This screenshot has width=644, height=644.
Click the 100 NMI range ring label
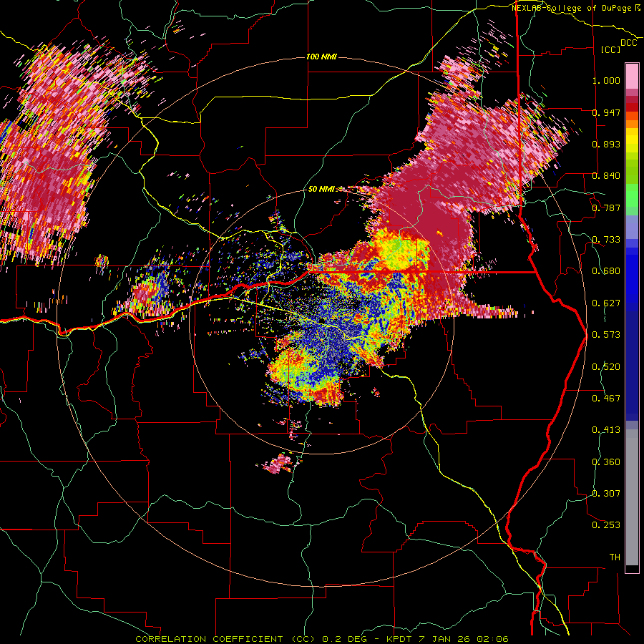(321, 57)
